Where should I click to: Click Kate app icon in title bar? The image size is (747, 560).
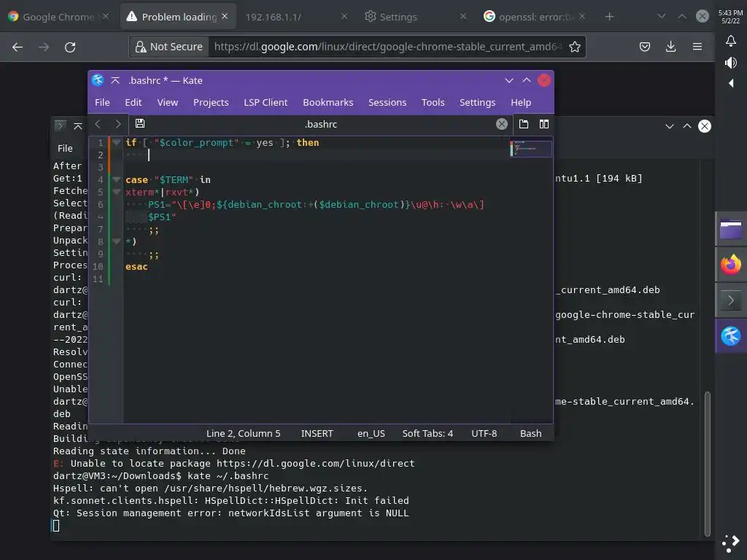98,80
